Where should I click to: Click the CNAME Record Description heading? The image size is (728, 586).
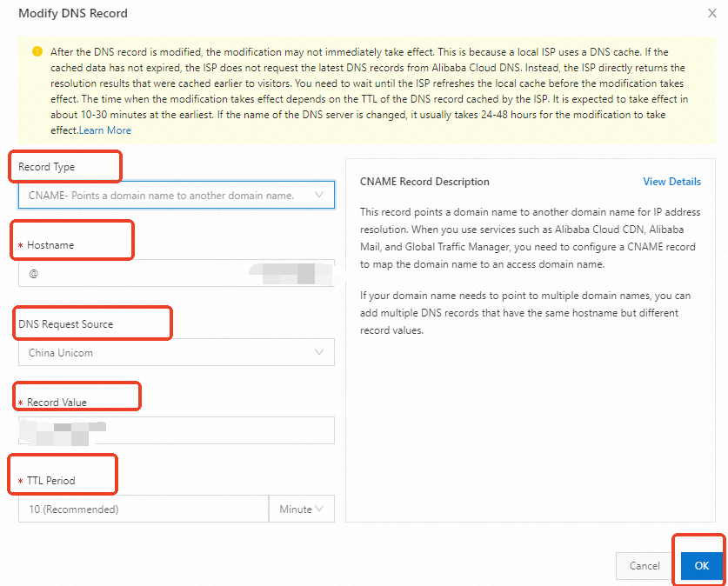[424, 182]
